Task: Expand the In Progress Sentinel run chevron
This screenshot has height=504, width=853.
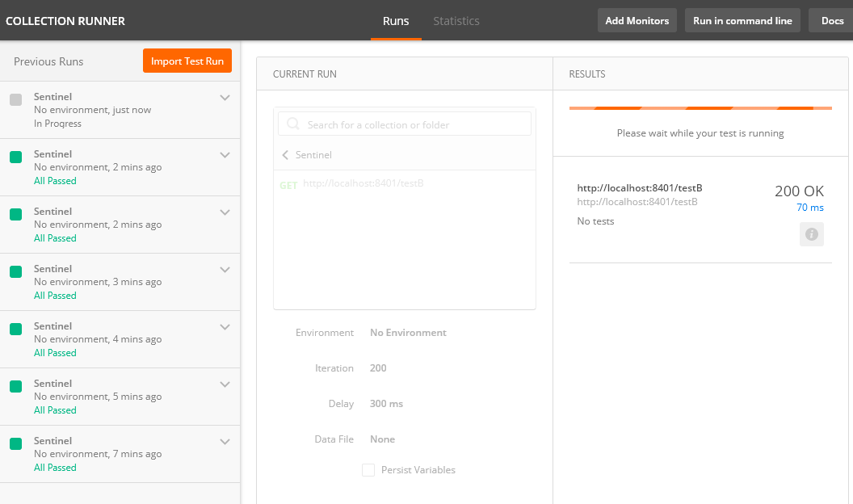Action: pos(225,98)
